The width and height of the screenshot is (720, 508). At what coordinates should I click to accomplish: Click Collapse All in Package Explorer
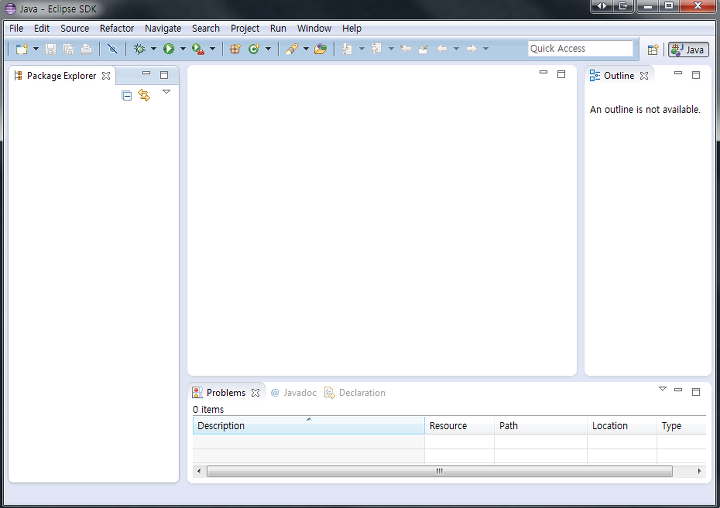click(127, 96)
